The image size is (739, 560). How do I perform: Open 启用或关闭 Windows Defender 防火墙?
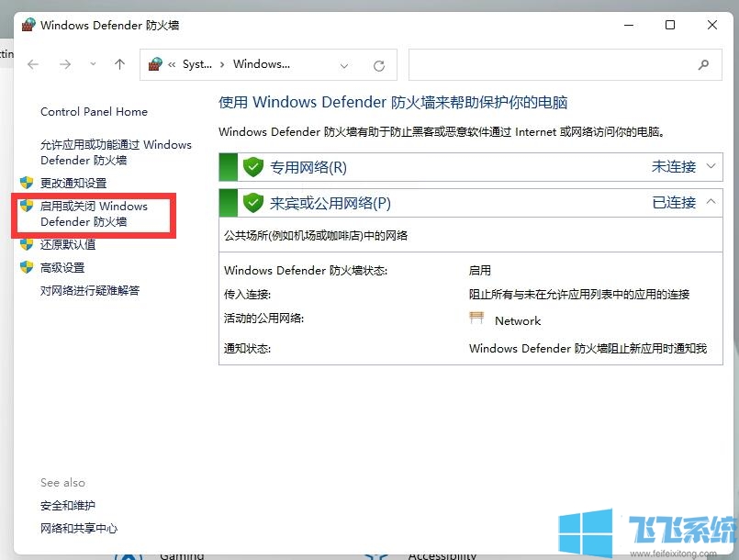tap(95, 214)
